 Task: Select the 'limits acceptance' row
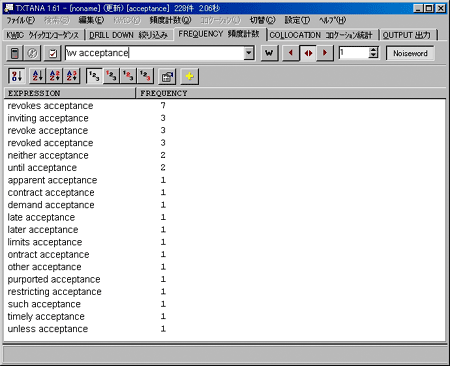click(x=224, y=242)
